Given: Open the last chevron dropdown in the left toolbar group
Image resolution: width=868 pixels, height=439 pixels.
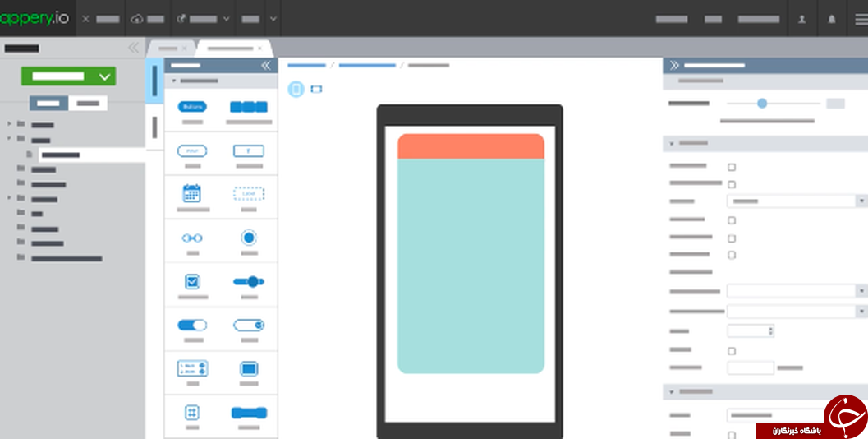Looking at the screenshot, I should click(x=273, y=19).
